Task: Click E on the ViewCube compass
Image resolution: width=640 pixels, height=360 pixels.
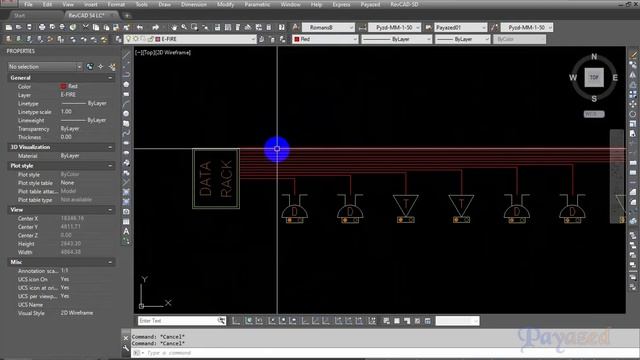Action: pyautogui.click(x=615, y=78)
